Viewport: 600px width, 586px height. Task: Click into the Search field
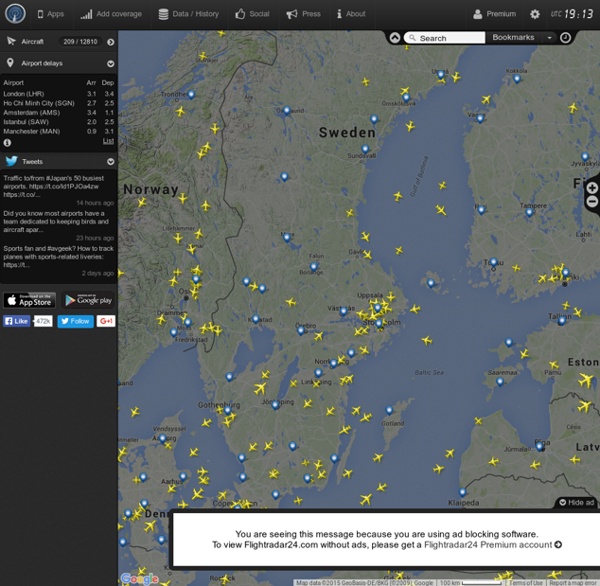(445, 38)
